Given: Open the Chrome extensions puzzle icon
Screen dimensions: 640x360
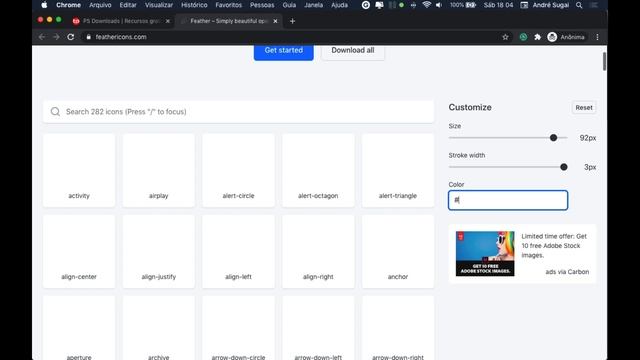Looking at the screenshot, I should tap(538, 37).
